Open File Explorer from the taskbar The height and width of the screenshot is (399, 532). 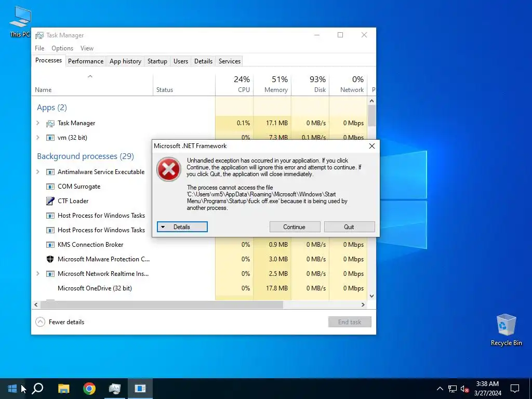coord(63,389)
